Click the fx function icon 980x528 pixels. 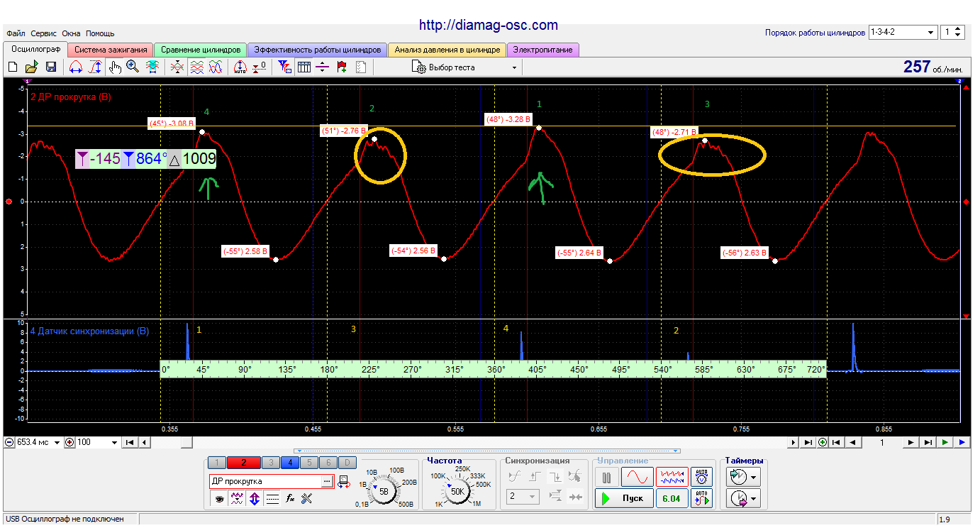click(x=289, y=499)
